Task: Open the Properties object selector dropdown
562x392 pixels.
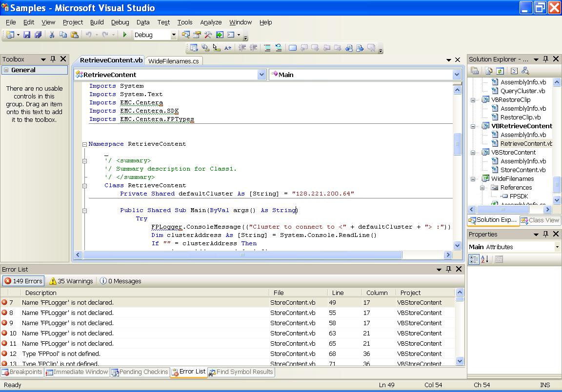Action: 557,247
